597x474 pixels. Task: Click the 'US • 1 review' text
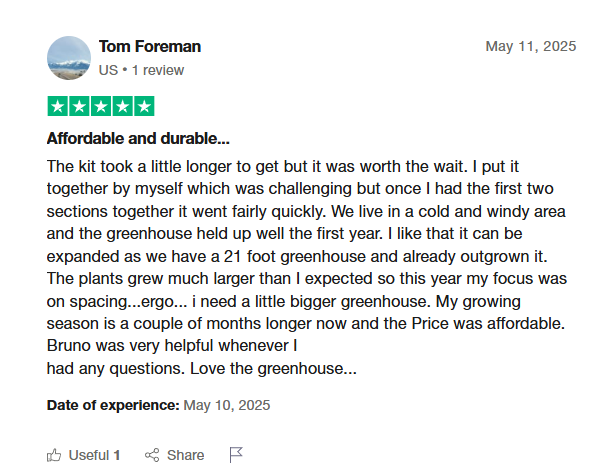(x=141, y=70)
